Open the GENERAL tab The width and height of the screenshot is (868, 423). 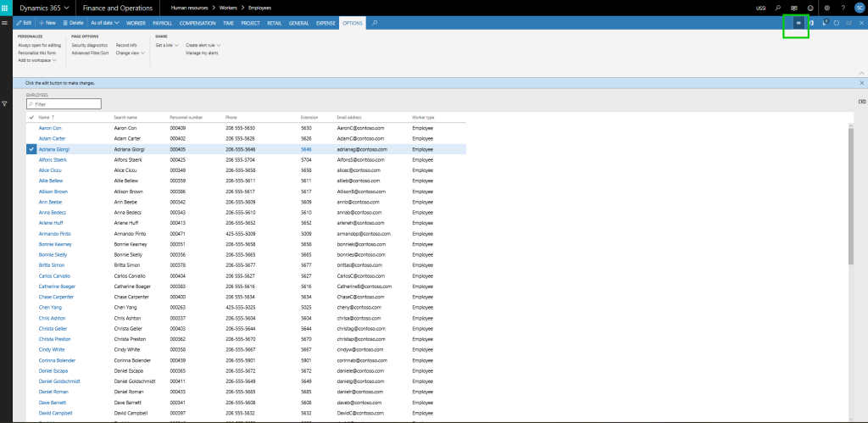pos(299,23)
